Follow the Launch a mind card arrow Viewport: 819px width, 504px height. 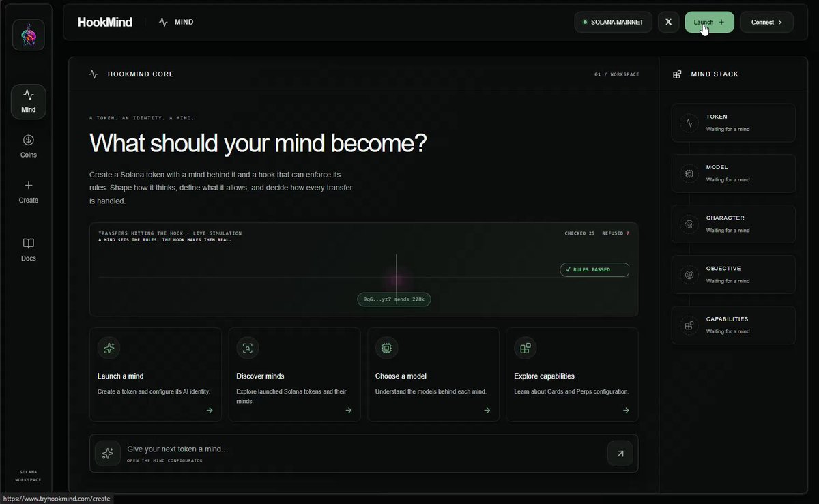point(210,411)
